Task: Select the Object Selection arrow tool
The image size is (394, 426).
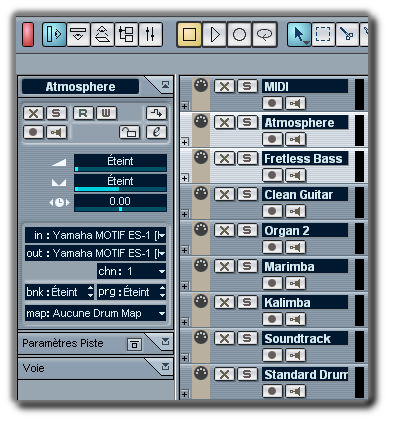Action: coord(299,34)
